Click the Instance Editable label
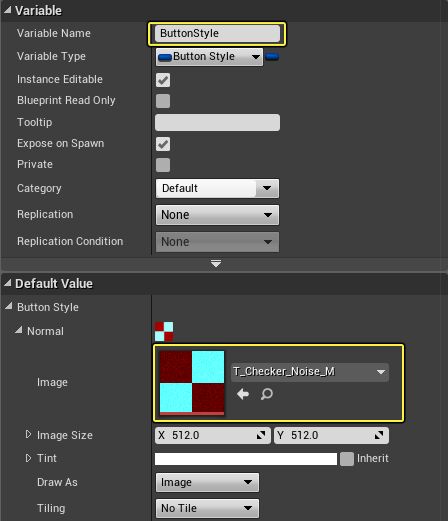Viewport: 448px width, 521px height. (60, 79)
